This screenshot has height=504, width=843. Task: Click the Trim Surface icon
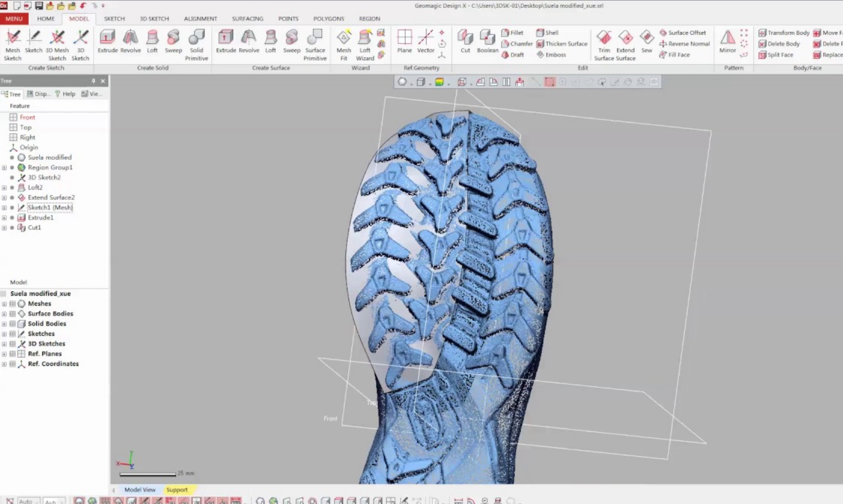click(x=604, y=44)
